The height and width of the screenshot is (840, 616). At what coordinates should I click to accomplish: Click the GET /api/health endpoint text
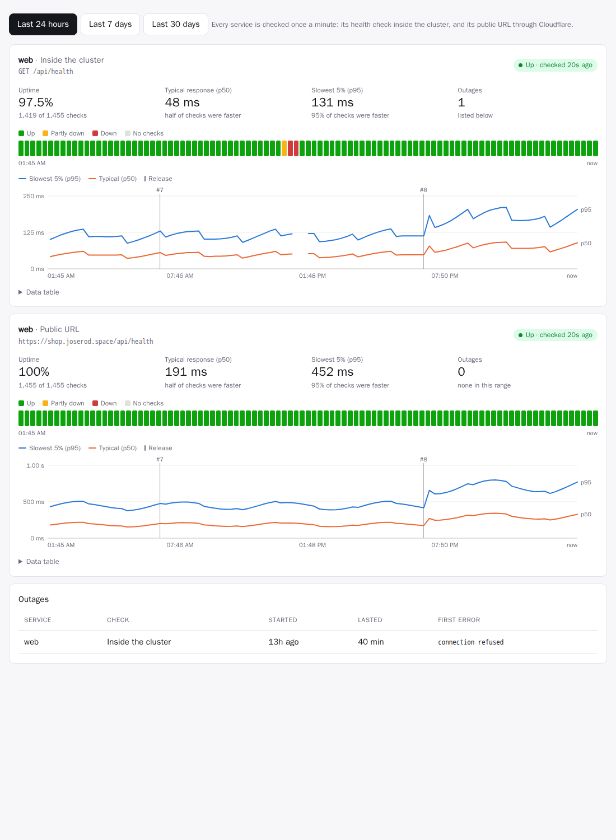[46, 72]
